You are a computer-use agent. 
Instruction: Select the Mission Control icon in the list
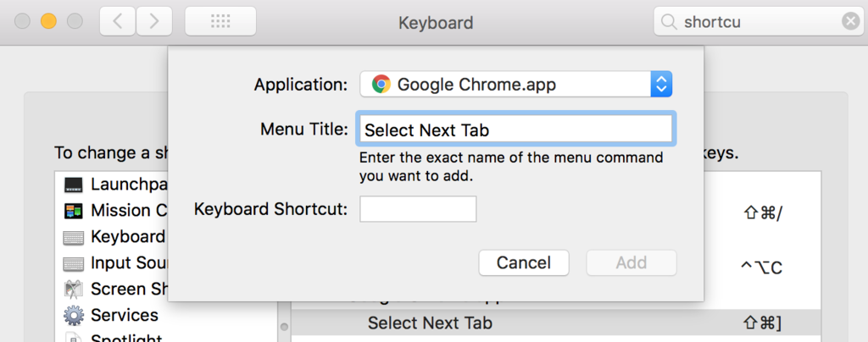(73, 211)
